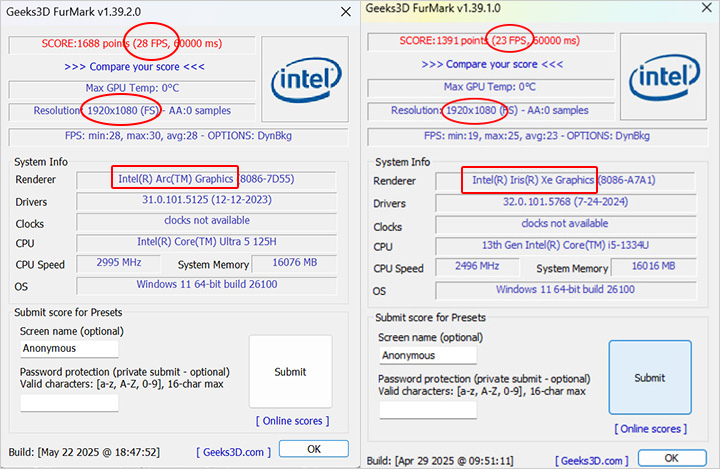Click Max GPU Temp text in v1.39.2.0 window
This screenshot has width=720, height=469.
(132, 88)
